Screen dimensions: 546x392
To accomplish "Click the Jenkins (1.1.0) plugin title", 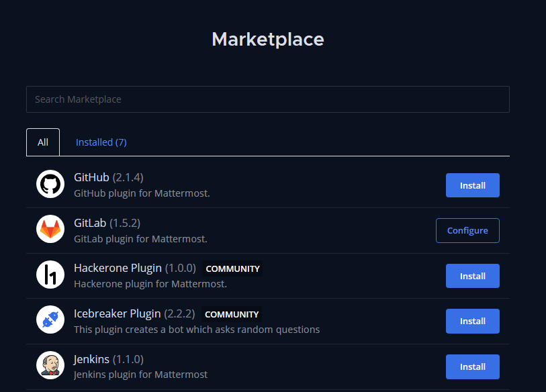I will [109, 359].
